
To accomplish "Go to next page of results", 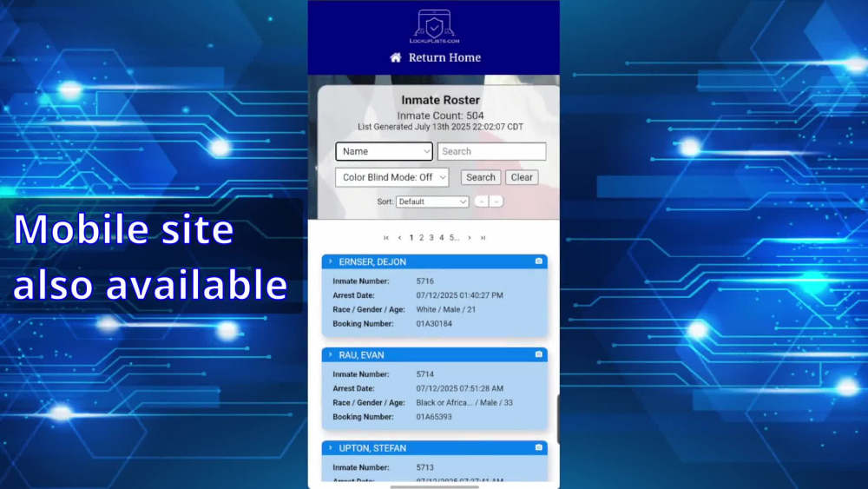I will click(470, 238).
